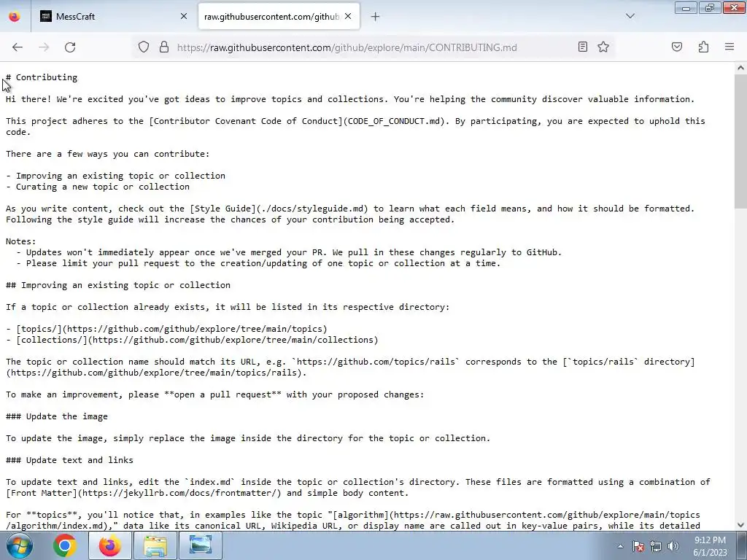747x560 pixels.
Task: Click 'There are a few ways you can contribute:'
Action: click(108, 154)
